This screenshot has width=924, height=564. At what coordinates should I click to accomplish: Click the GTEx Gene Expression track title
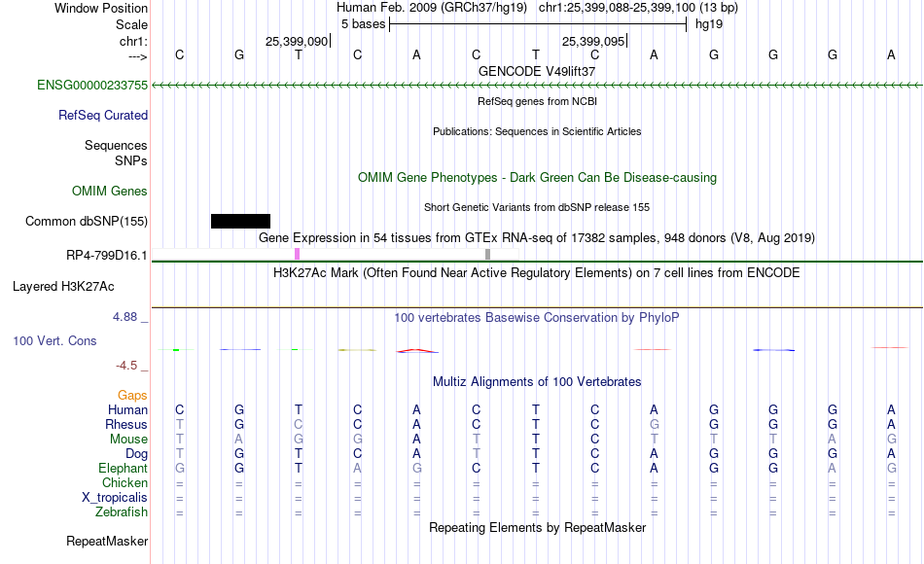click(x=537, y=237)
